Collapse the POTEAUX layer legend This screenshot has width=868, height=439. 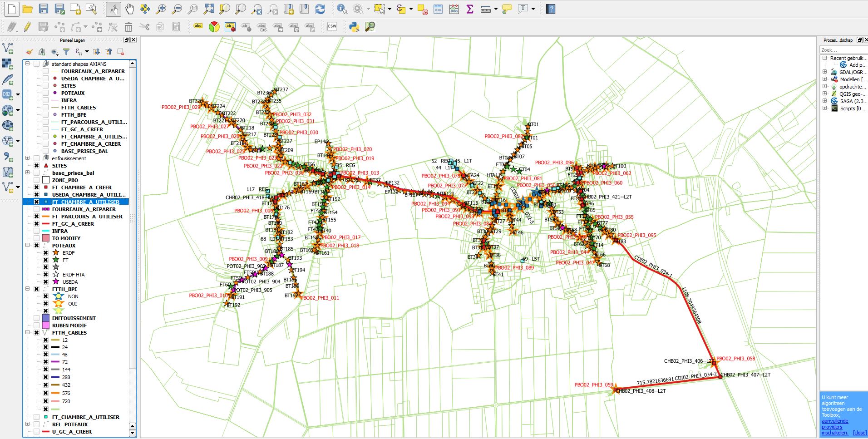click(x=28, y=246)
